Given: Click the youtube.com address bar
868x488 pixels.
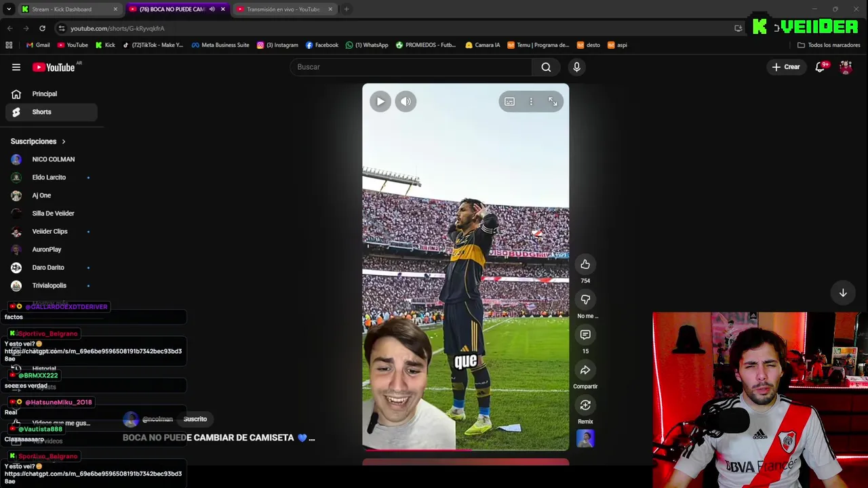Looking at the screenshot, I should pos(393,28).
